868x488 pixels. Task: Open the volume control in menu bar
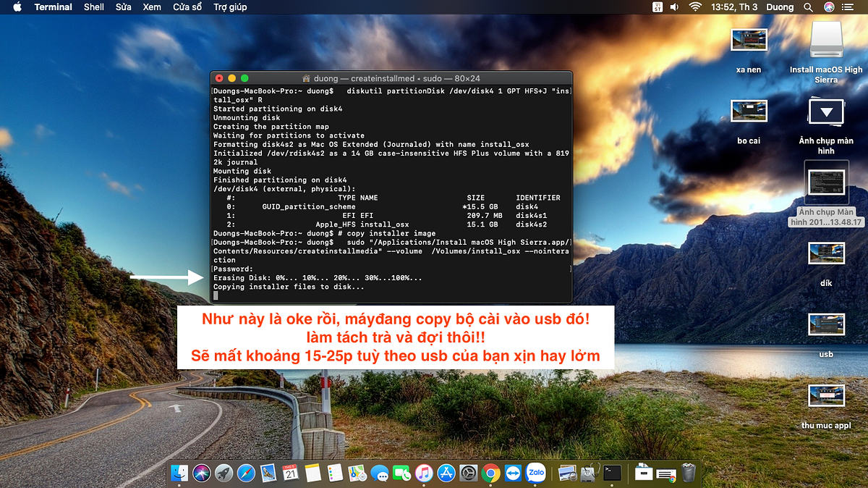click(675, 7)
